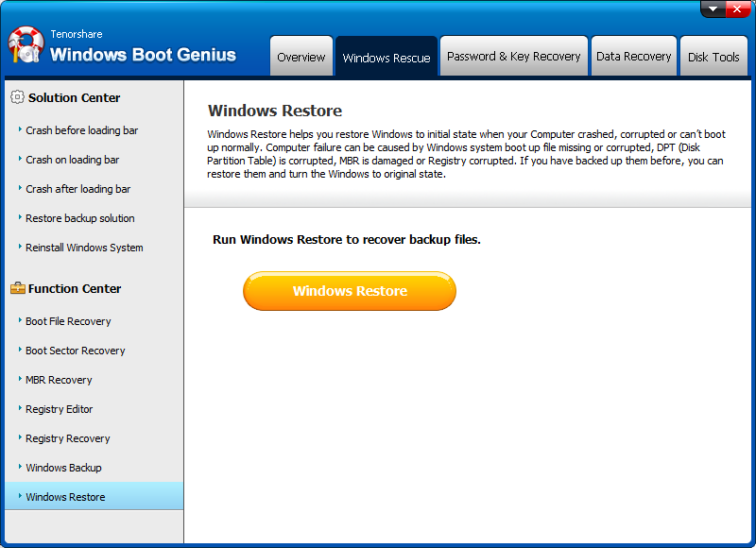Open MBR Recovery function
756x548 pixels.
(59, 380)
